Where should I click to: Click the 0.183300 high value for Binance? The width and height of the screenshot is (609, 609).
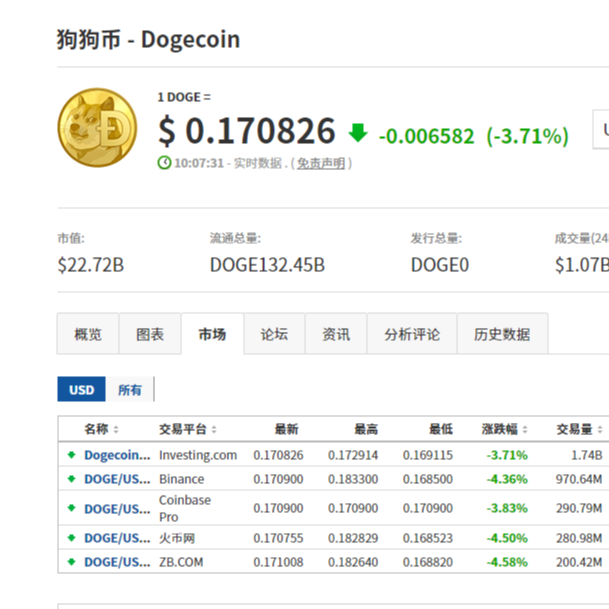pyautogui.click(x=353, y=479)
